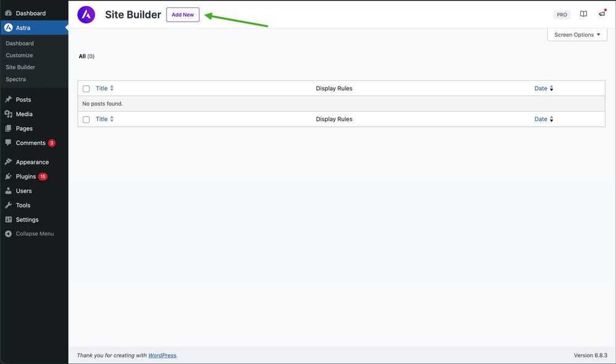Click the PRO badge in header
616x364 pixels.
[x=562, y=15]
